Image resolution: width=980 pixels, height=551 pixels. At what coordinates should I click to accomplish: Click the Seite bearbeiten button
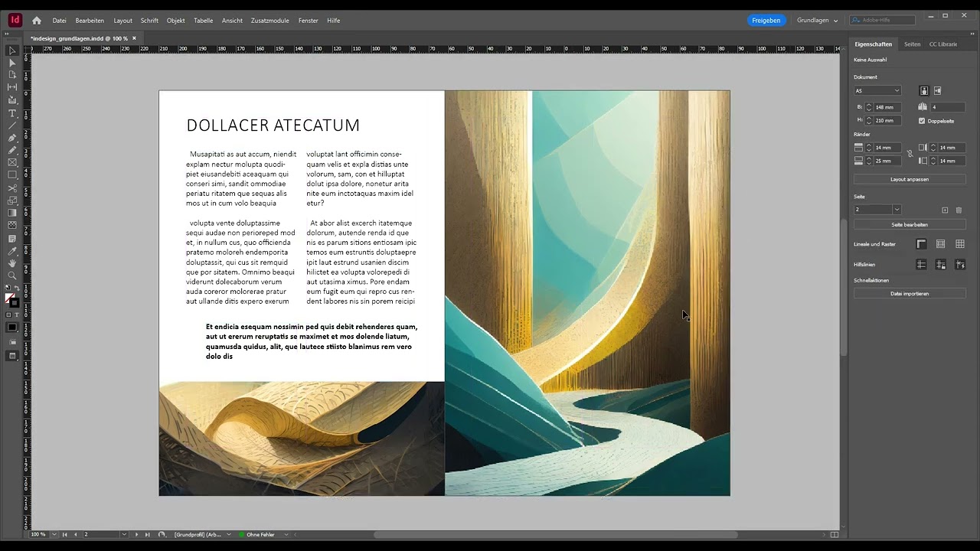(910, 225)
